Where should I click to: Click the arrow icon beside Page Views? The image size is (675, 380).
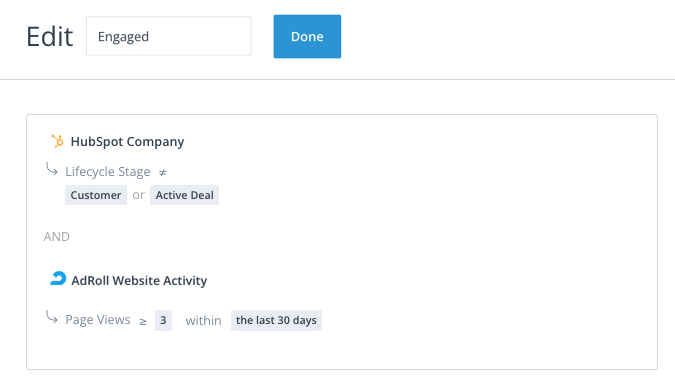[52, 318]
